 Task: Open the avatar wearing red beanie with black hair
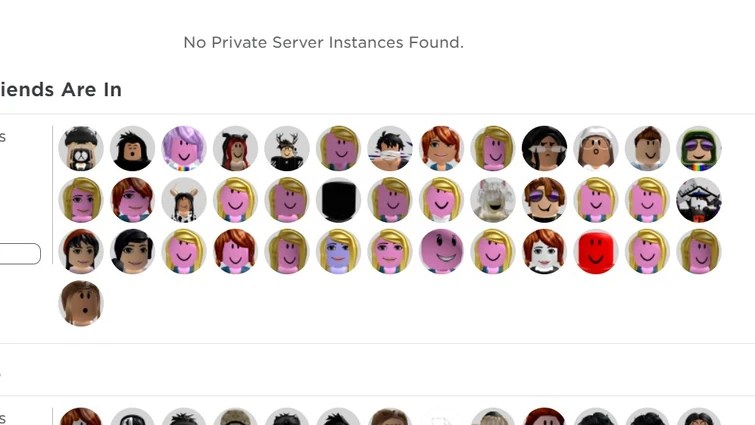tap(81, 251)
